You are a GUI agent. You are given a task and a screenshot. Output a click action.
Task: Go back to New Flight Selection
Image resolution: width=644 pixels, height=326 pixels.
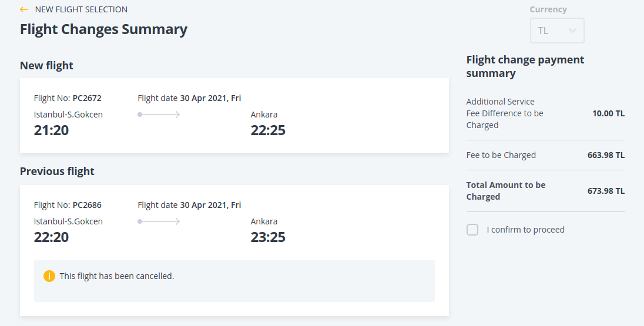(x=81, y=9)
